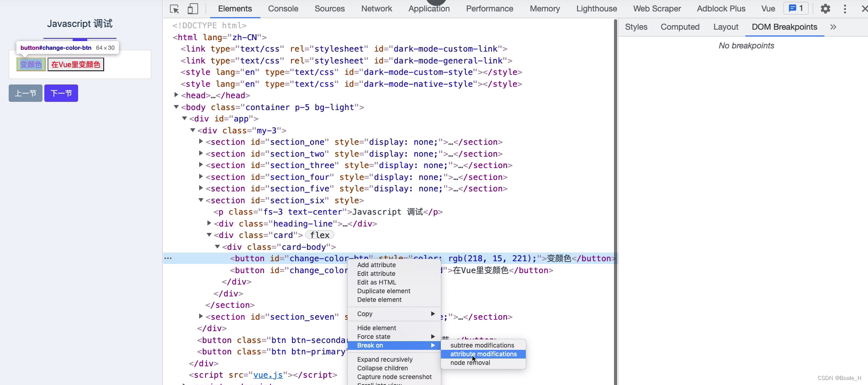Expand the head node
The width and height of the screenshot is (868, 385).
(176, 95)
